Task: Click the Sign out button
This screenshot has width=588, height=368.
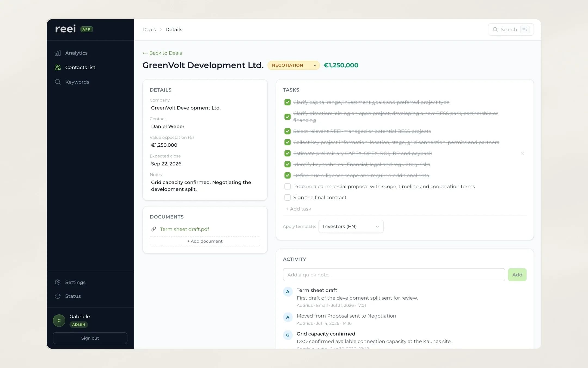Action: click(90, 338)
